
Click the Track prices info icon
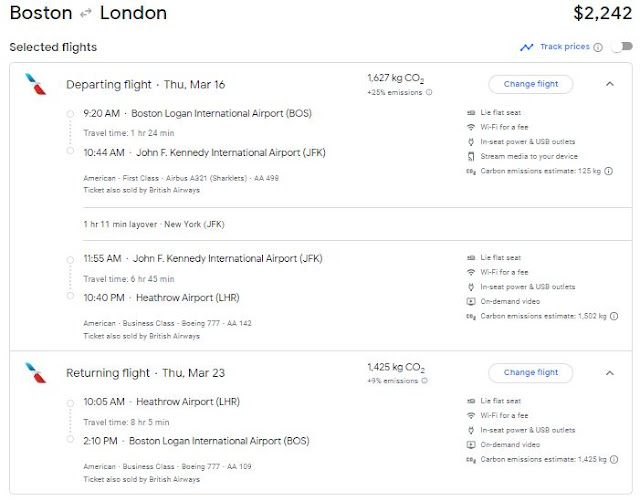[x=598, y=47]
